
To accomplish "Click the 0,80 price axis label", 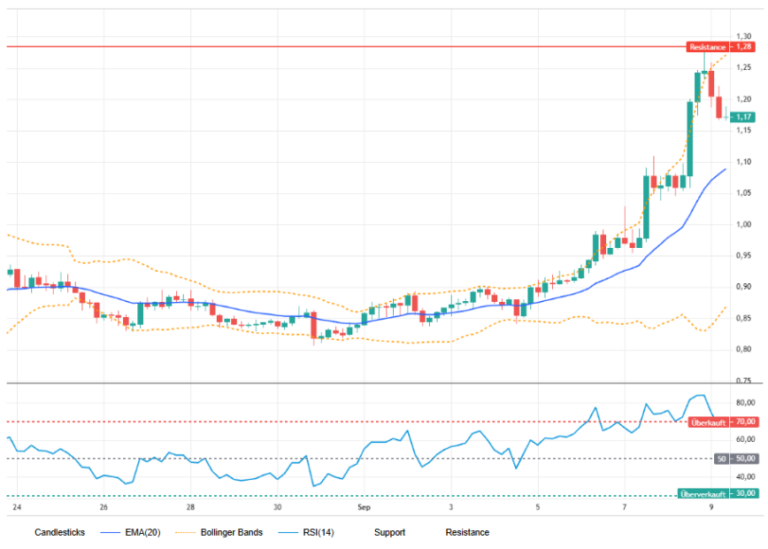I will [x=744, y=349].
